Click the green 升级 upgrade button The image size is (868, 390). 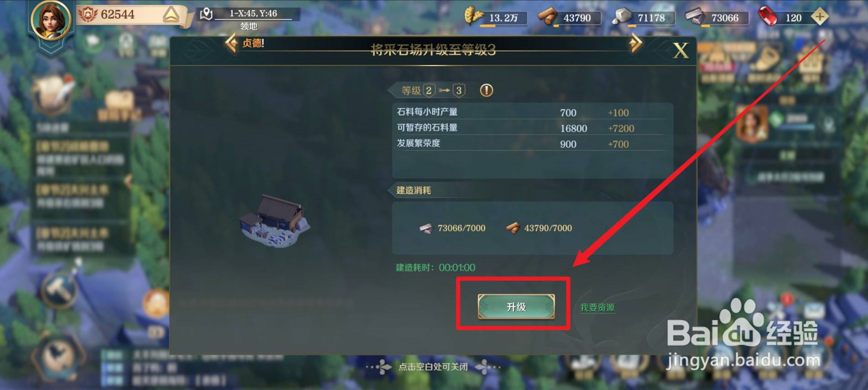(x=516, y=306)
